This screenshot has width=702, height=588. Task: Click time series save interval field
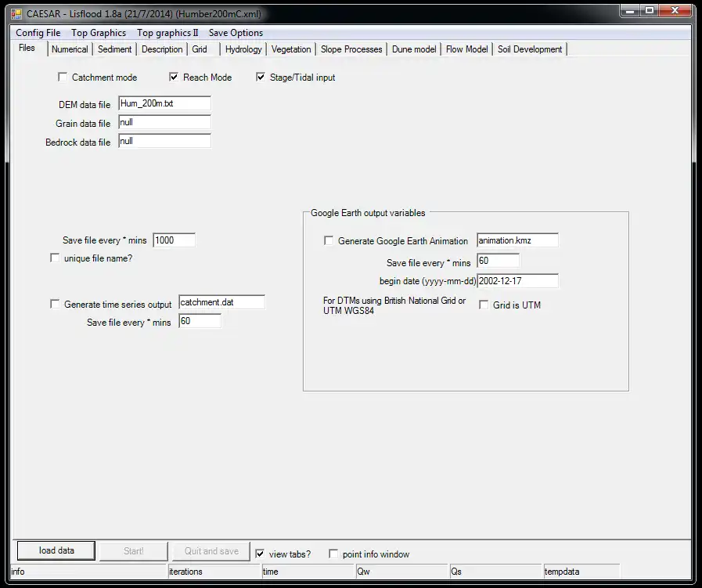(x=200, y=321)
